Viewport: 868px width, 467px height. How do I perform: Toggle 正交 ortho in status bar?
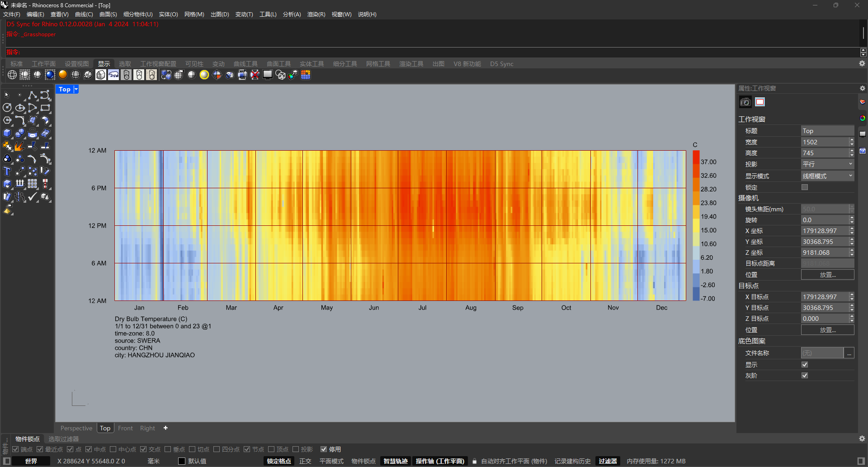coord(305,461)
